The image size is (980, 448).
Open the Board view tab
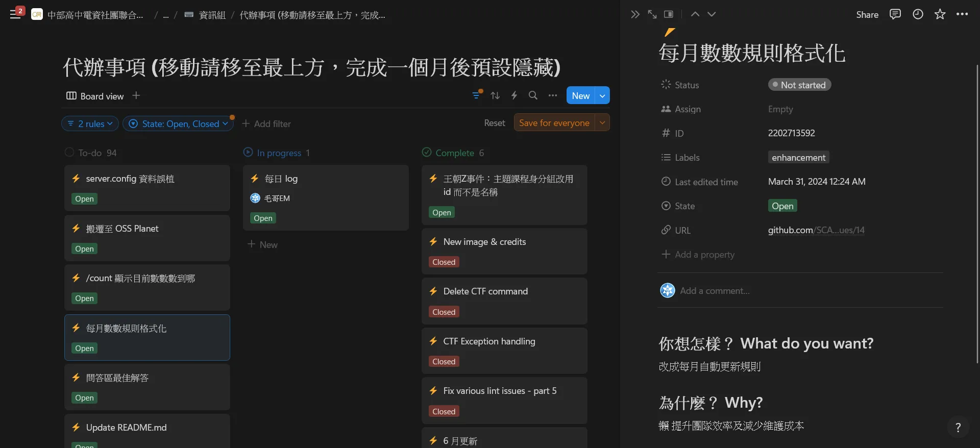point(95,96)
